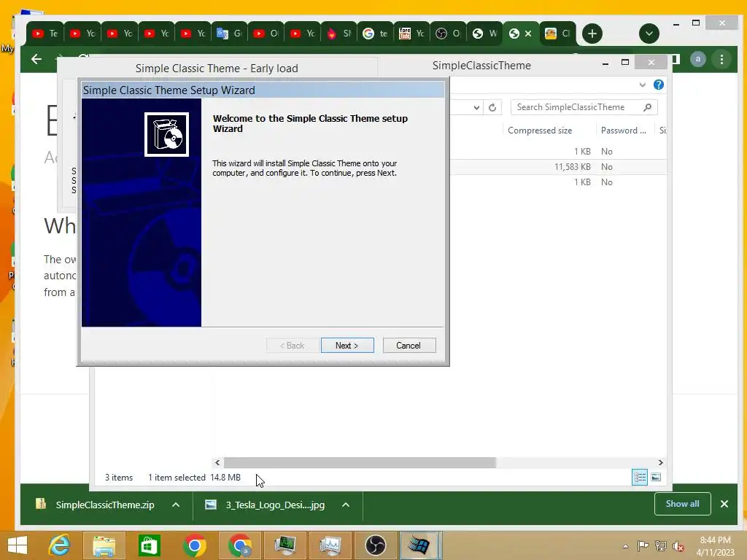Close the Chrome downloads bar
This screenshot has height=560, width=747.
pyautogui.click(x=724, y=504)
